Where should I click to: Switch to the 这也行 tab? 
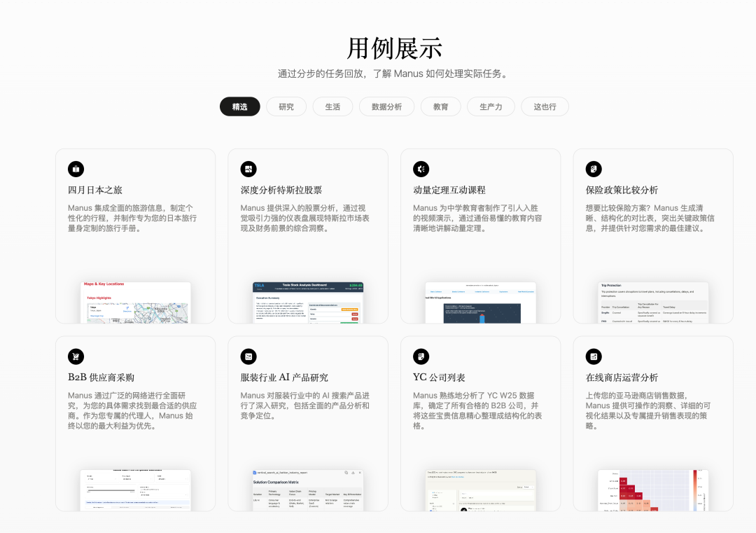[545, 106]
